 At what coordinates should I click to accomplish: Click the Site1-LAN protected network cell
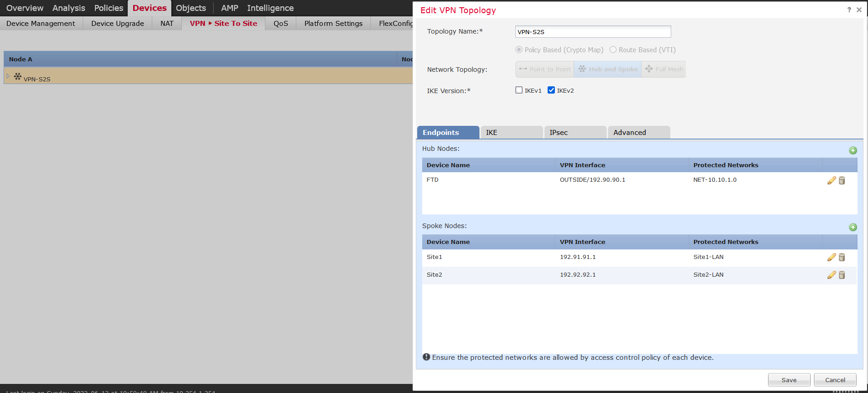point(708,257)
